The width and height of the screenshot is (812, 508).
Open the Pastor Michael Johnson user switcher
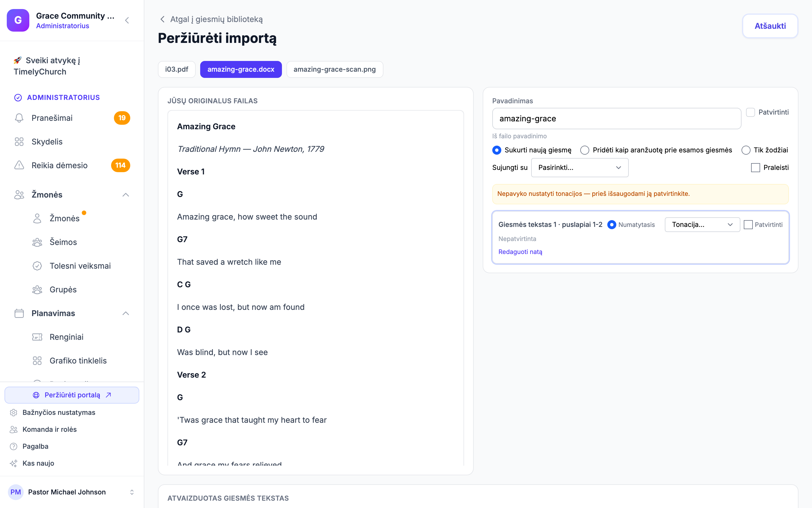point(72,492)
